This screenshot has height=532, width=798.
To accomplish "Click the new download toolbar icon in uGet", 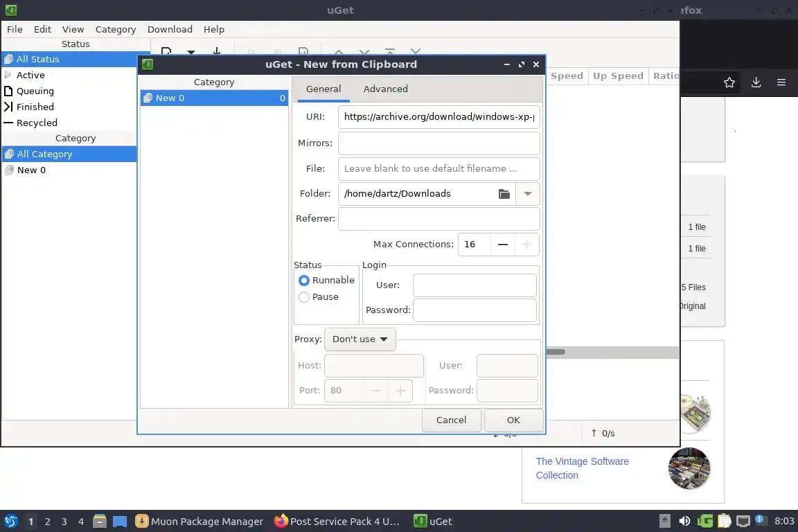I will click(x=166, y=51).
